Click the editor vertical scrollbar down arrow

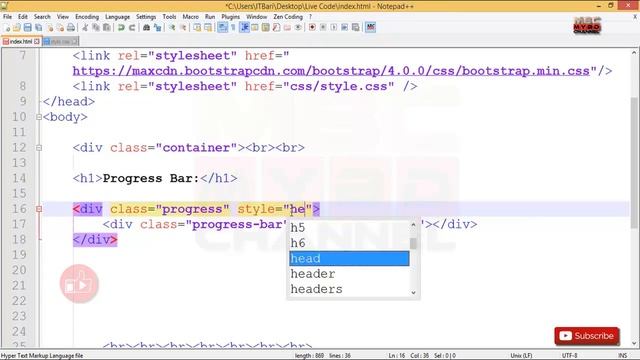[634, 344]
